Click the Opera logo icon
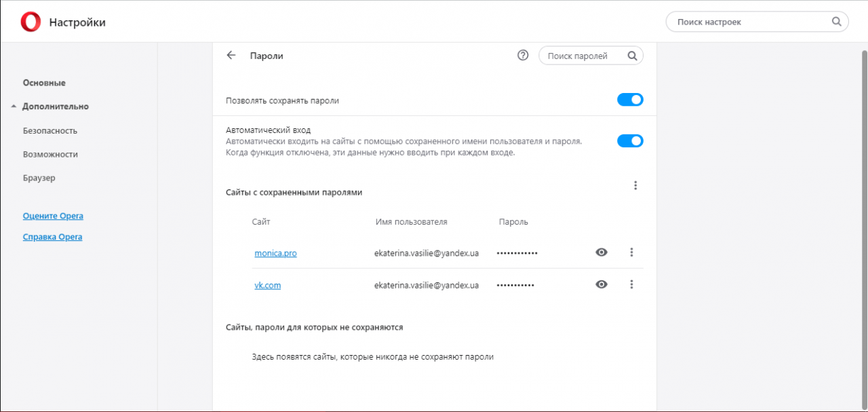This screenshot has width=868, height=412. point(31,22)
